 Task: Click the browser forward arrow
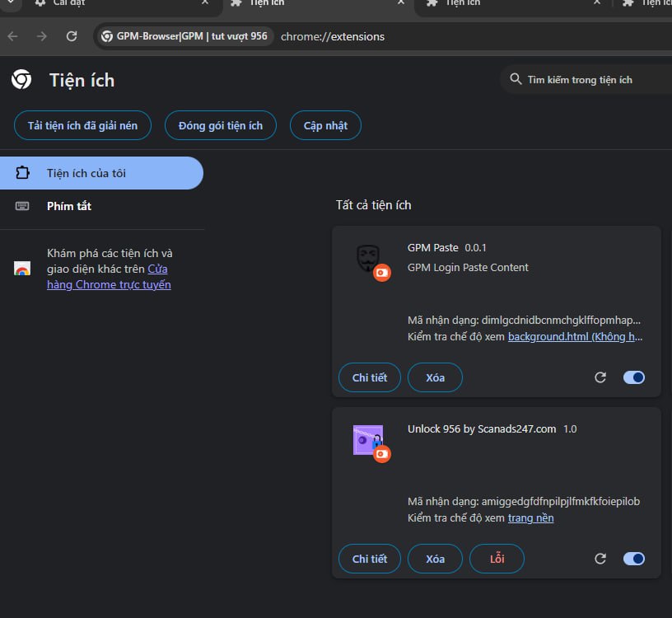42,36
